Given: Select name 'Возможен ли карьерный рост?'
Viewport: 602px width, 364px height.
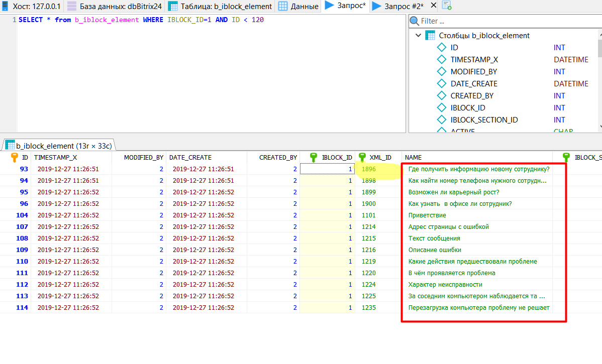Looking at the screenshot, I should 454,192.
